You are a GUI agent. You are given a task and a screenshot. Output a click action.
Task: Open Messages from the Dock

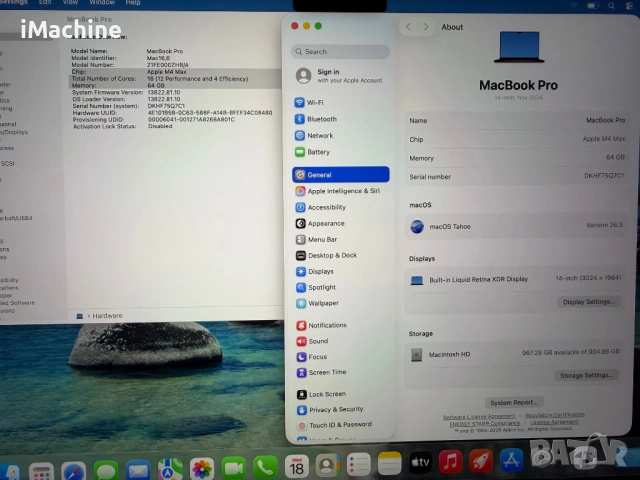pyautogui.click(x=106, y=470)
